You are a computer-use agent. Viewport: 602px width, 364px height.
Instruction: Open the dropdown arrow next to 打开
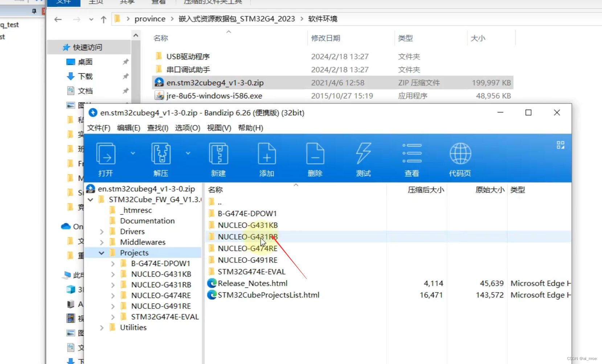point(133,153)
